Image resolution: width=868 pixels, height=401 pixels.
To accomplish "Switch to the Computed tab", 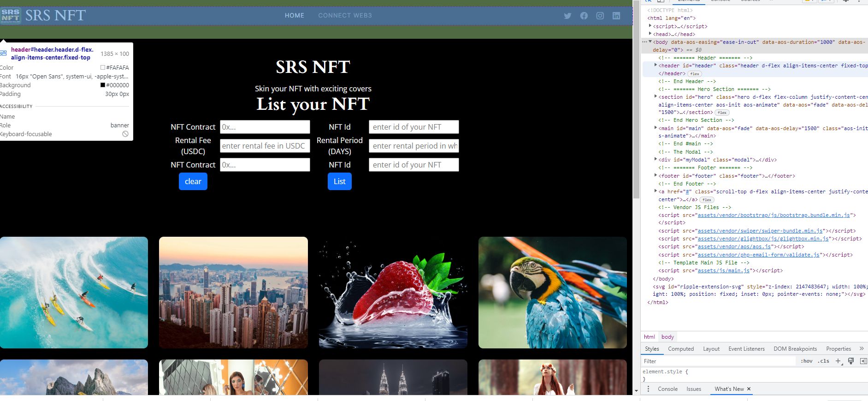I will [681, 349].
